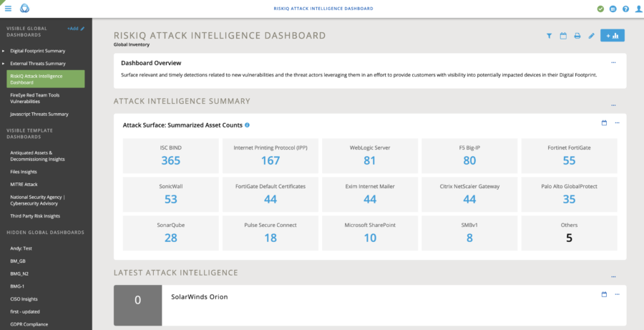Select RiskIQ Attack Intelligence Dashboard item

tap(46, 79)
